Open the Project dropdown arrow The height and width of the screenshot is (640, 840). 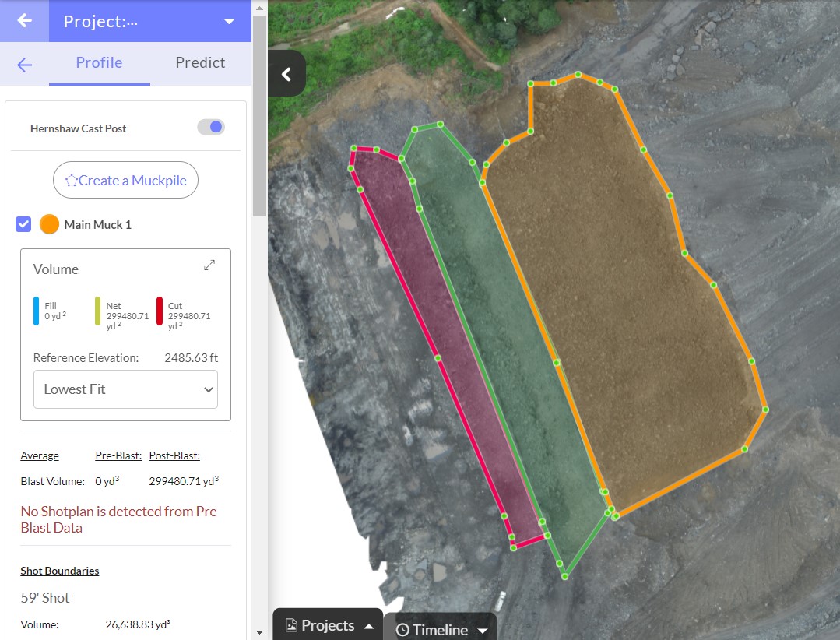tap(229, 21)
